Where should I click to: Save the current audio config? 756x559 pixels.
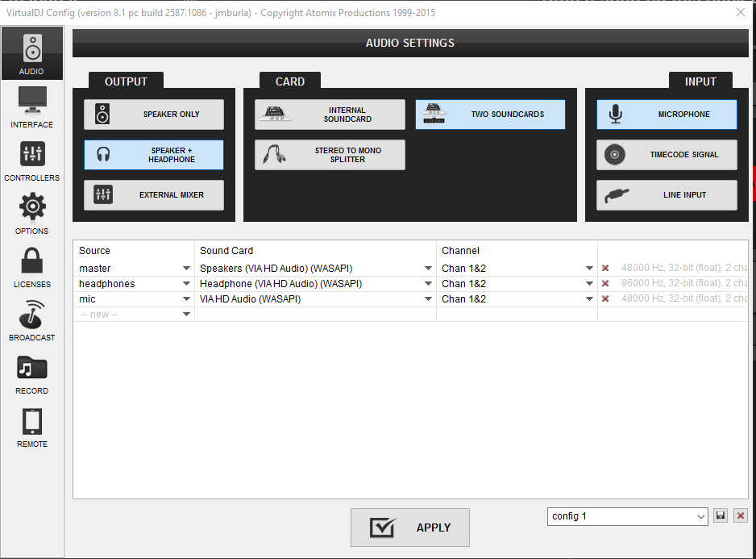pyautogui.click(x=721, y=515)
